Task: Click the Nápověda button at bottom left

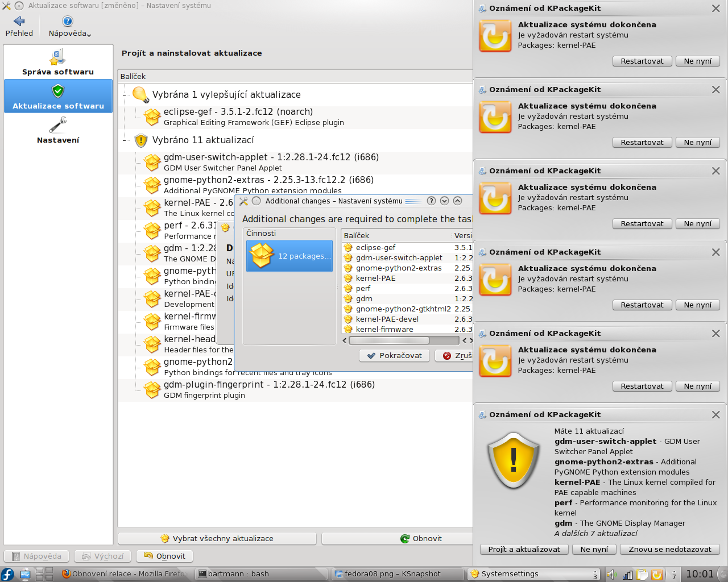Action: tap(36, 556)
